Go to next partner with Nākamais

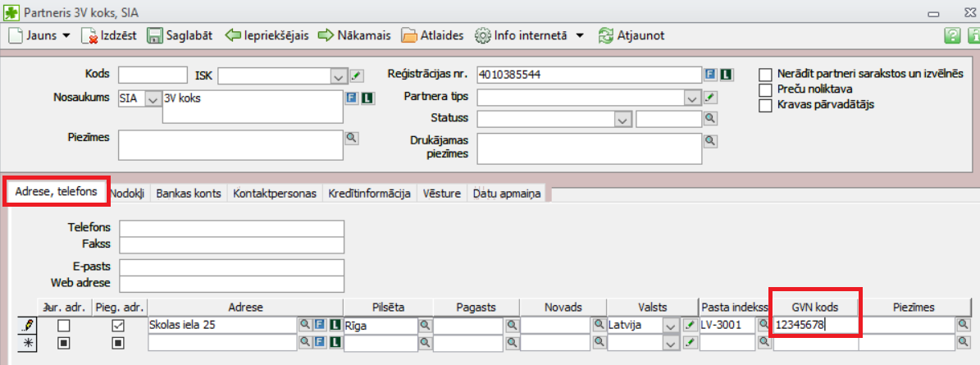(354, 35)
